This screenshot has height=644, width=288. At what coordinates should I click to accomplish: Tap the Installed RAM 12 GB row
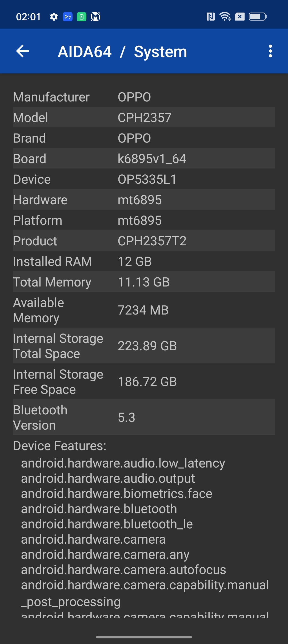144,261
